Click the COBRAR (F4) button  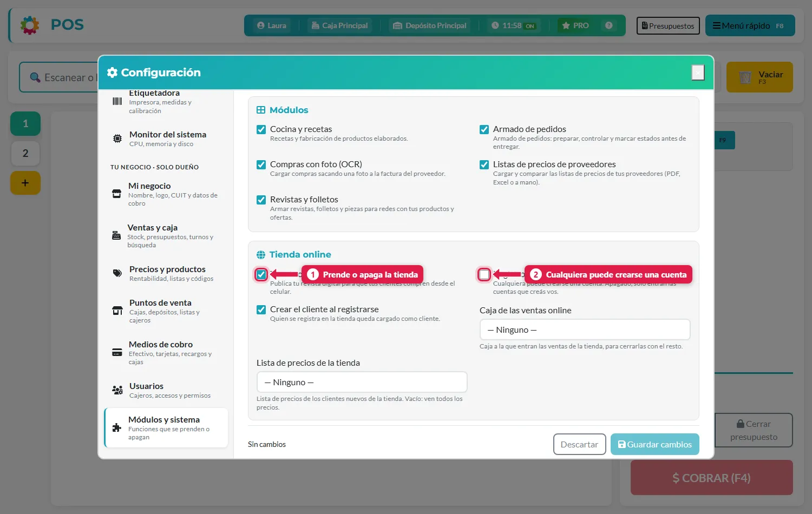coord(712,478)
